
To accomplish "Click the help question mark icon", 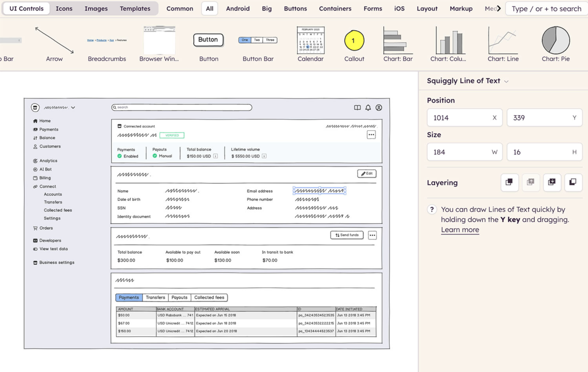I will point(432,210).
